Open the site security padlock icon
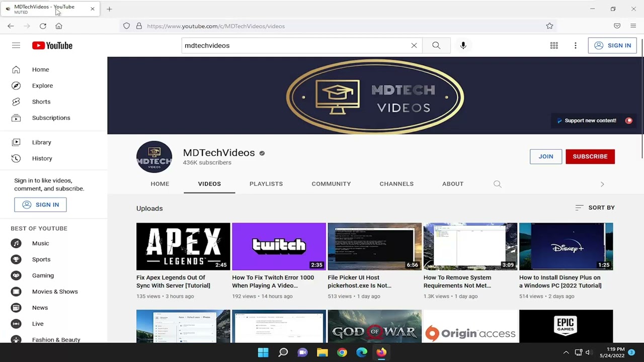This screenshot has width=644, height=362. coord(139,26)
